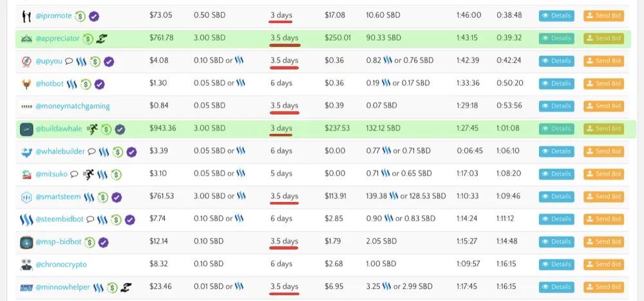Open the @msp-bidbot profile link
Viewport: 644px width, 301px height.
pos(59,242)
